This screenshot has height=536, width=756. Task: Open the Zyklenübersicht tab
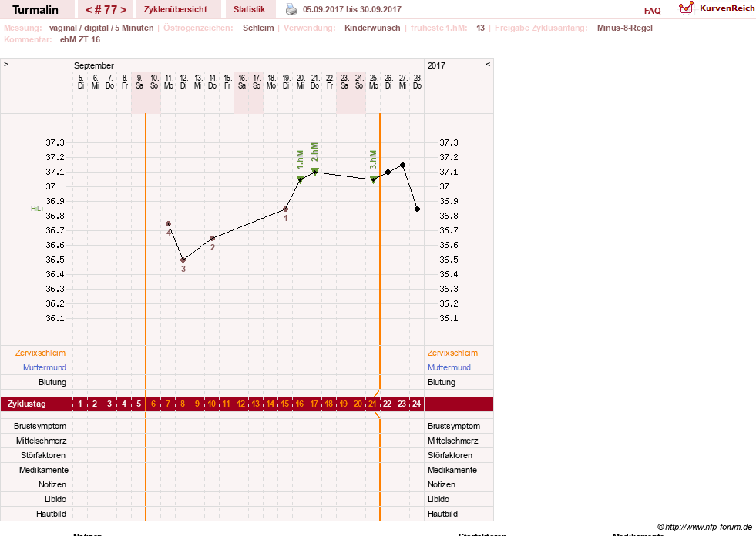176,9
